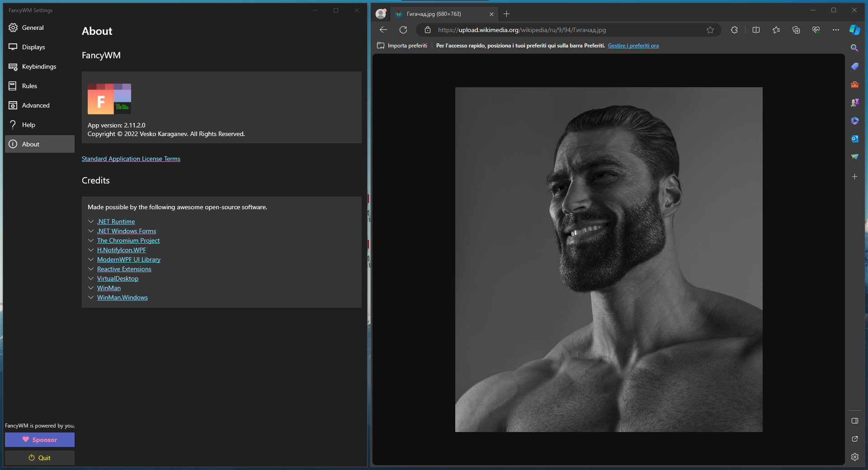Open Microsoft 365 from the sidebar
This screenshot has width=868, height=470.
pos(854,121)
